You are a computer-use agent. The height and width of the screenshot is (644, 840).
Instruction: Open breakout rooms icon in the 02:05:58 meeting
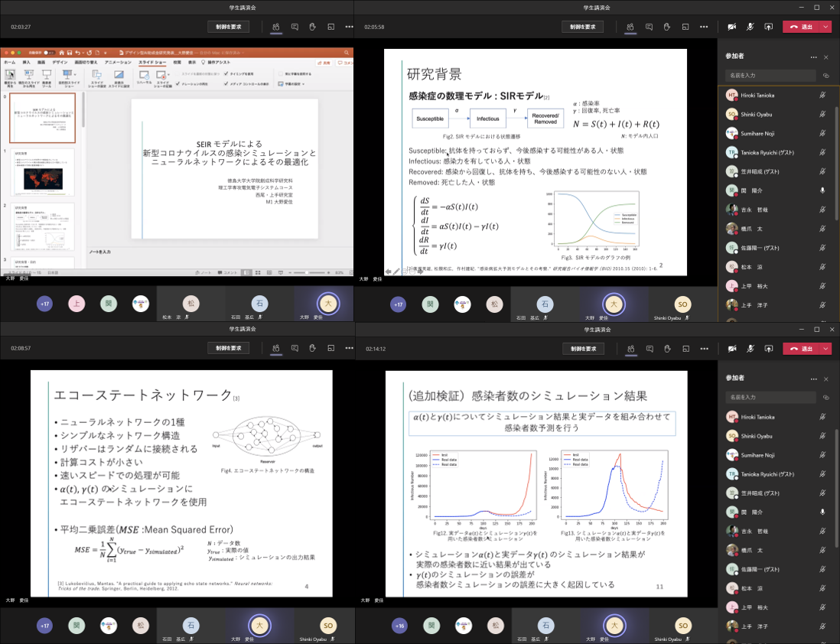[685, 27]
